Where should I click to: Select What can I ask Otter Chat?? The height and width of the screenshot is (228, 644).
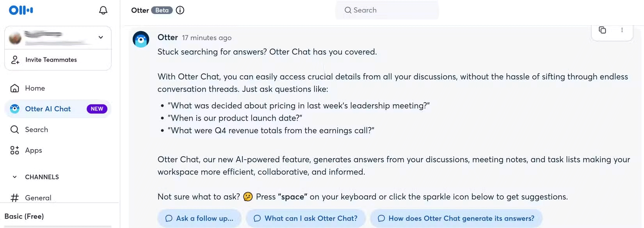pos(306,218)
